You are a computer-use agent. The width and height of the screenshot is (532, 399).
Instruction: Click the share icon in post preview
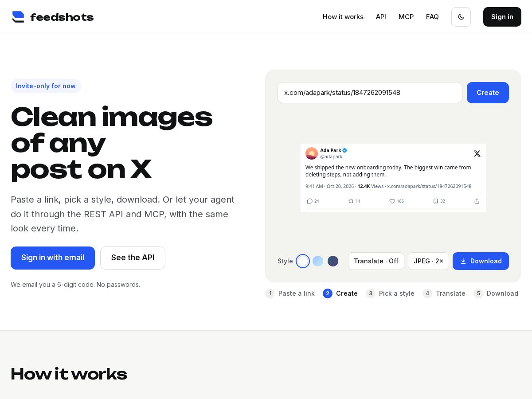pos(477,201)
